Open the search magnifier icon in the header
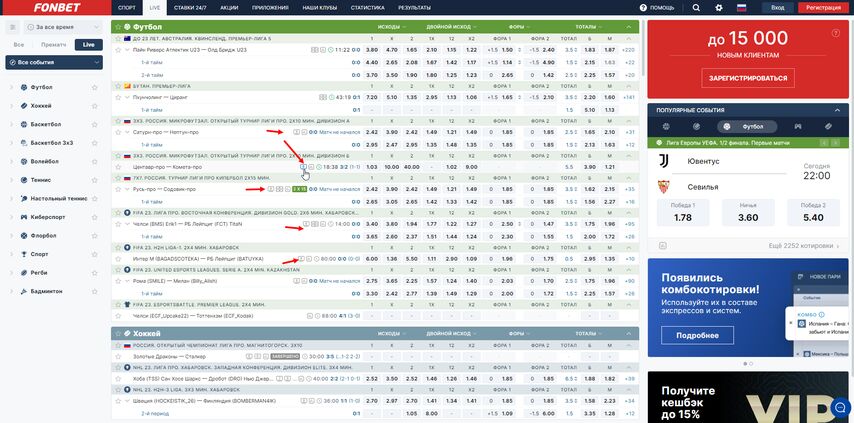This screenshot has height=423, width=854. click(x=696, y=8)
